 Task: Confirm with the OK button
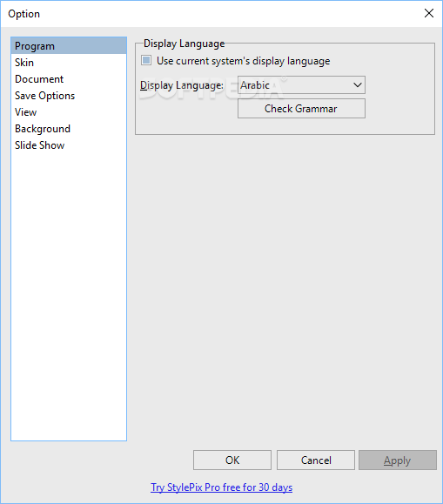pos(232,460)
